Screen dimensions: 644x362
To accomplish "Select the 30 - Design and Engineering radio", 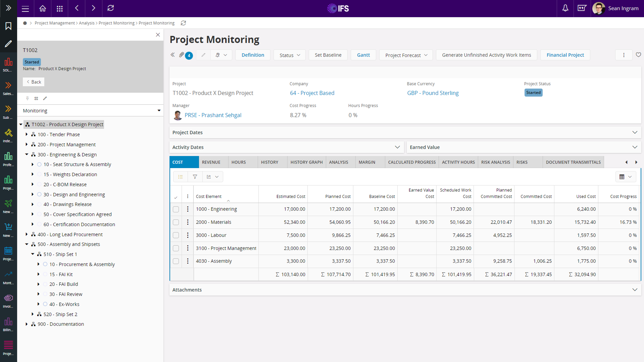I will click(x=39, y=194).
